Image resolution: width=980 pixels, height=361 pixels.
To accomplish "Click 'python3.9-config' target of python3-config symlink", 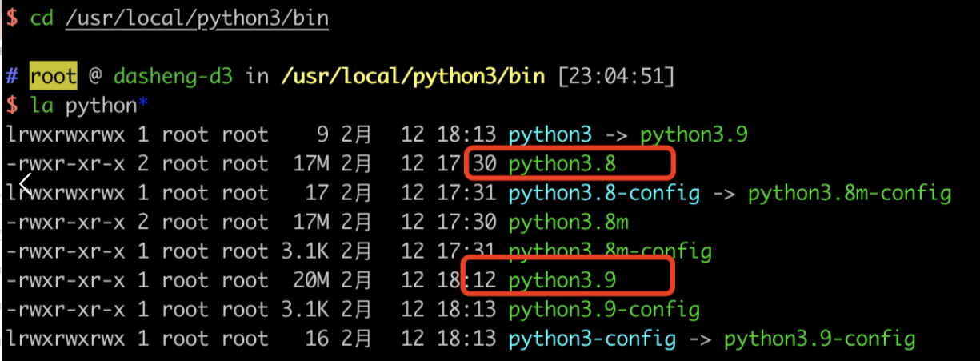I will 819,339.
